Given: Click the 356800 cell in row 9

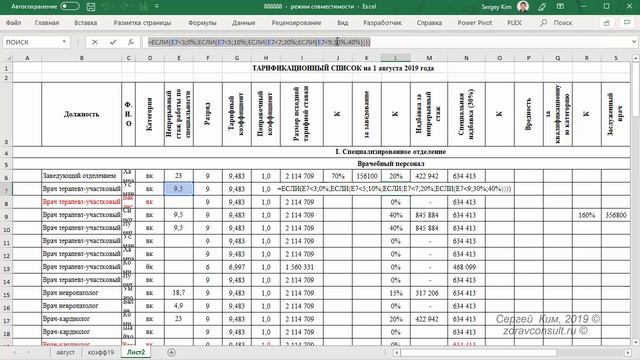Looking at the screenshot, I should click(616, 215).
